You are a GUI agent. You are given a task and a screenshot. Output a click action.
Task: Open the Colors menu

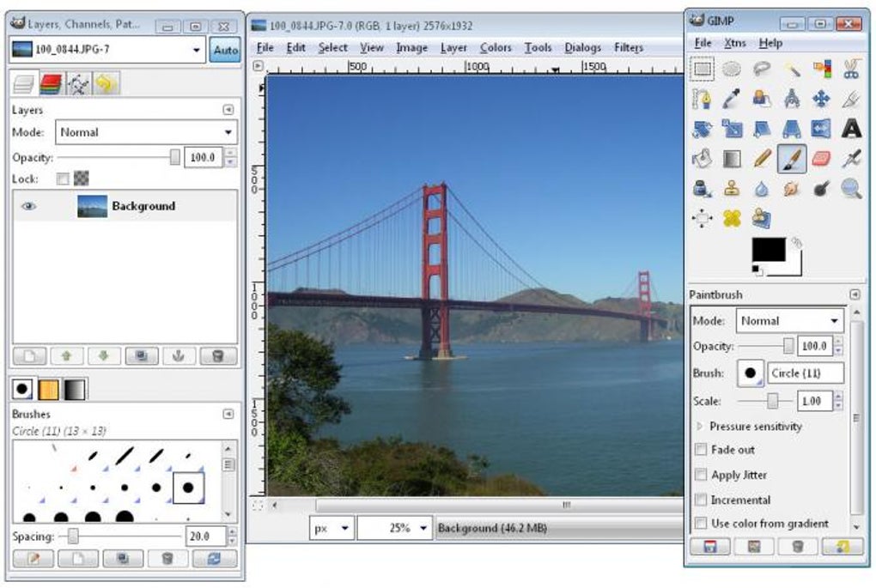[x=496, y=48]
